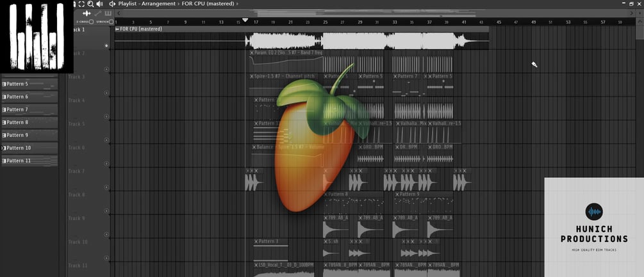Jump to bar 33 on the timeline ruler
The width and height of the screenshot is (644, 277).
pyautogui.click(x=394, y=22)
